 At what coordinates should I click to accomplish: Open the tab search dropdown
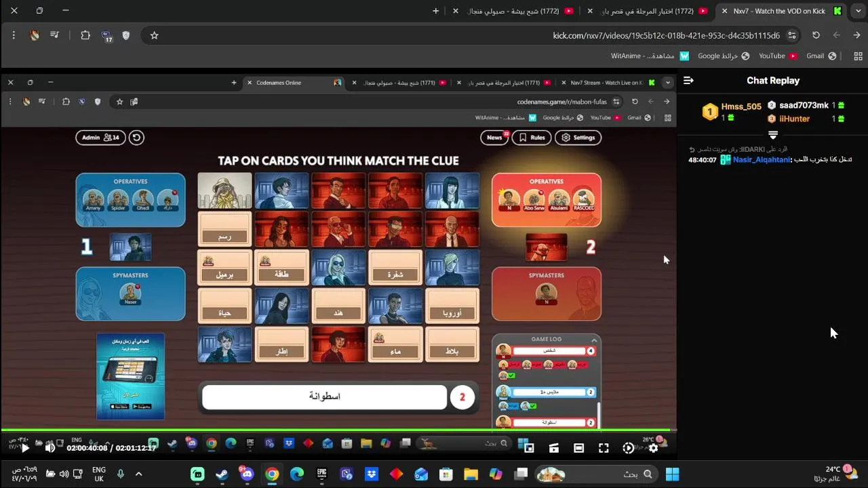(x=857, y=11)
